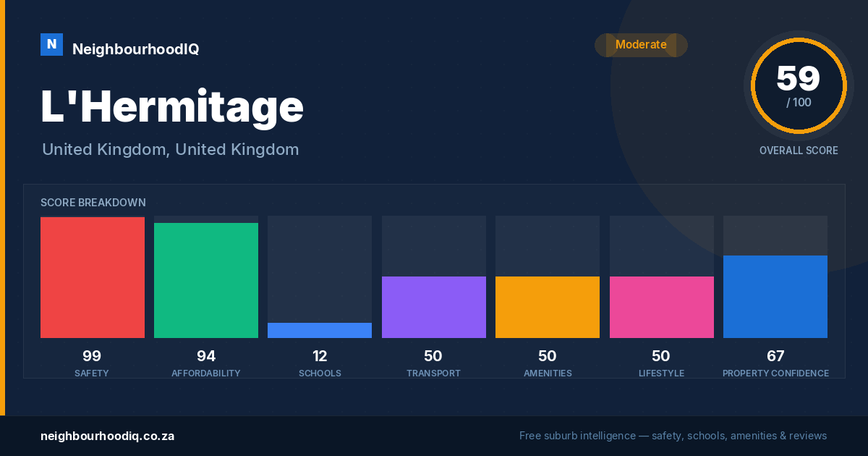
Task: Click the Score Breakdown section header
Action: click(93, 203)
